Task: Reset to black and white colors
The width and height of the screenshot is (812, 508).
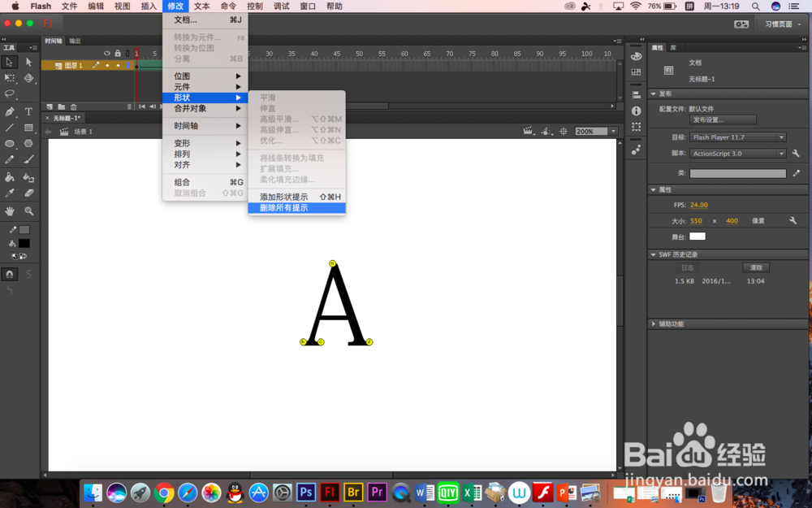Action: tap(14, 256)
